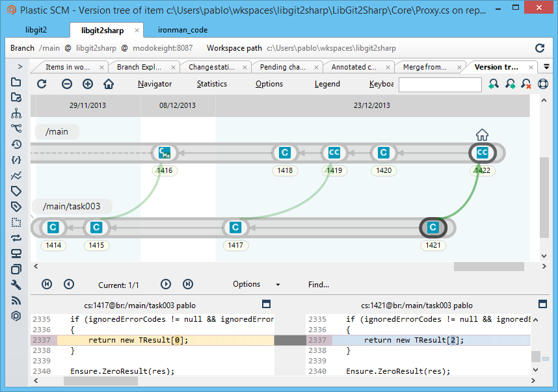Click the clear search icon with red X
The image size is (558, 392).
click(x=526, y=84)
